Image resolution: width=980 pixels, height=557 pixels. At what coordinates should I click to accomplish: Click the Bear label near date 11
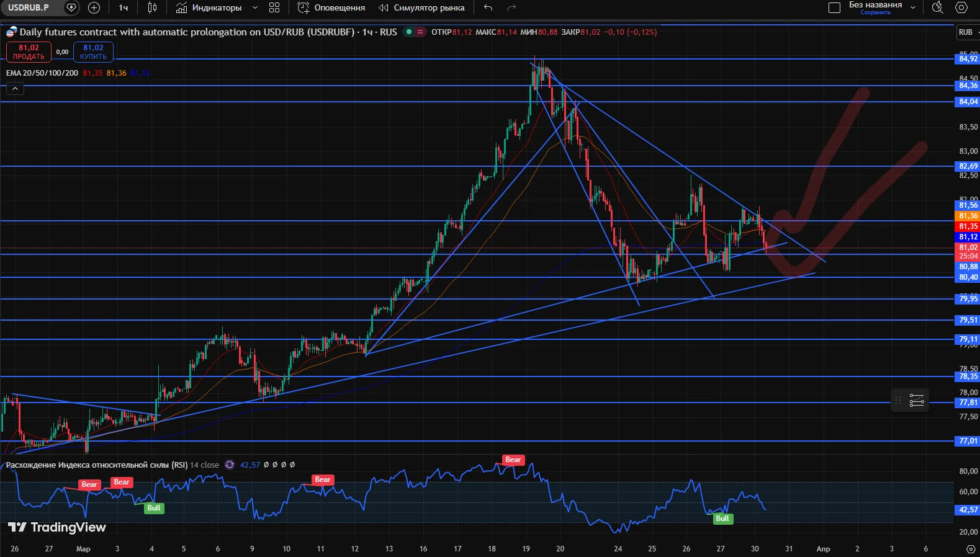[x=323, y=479]
